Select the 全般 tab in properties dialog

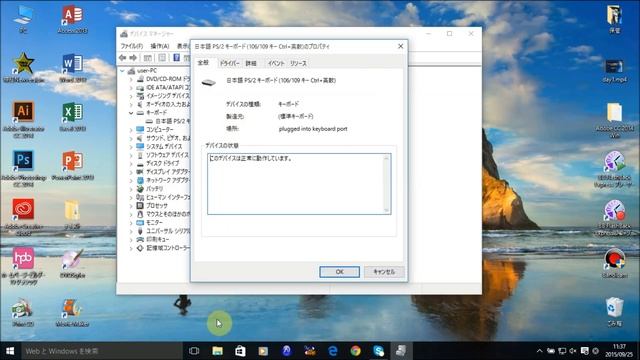(203, 62)
